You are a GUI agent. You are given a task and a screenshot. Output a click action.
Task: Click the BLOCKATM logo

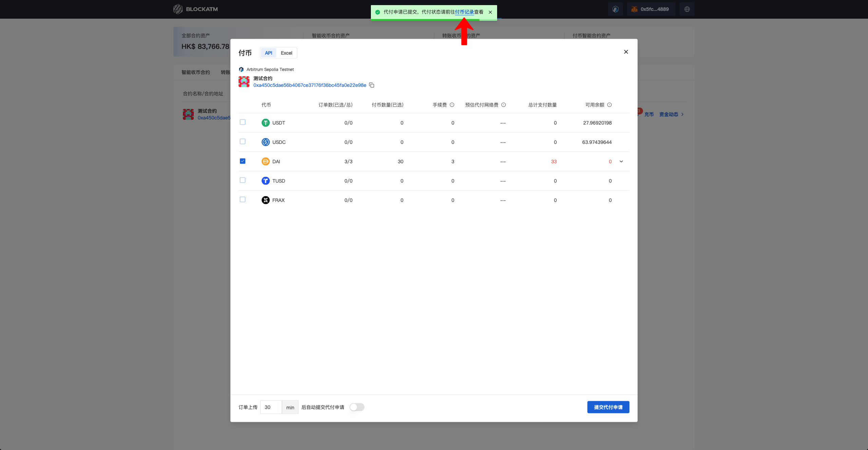point(195,9)
